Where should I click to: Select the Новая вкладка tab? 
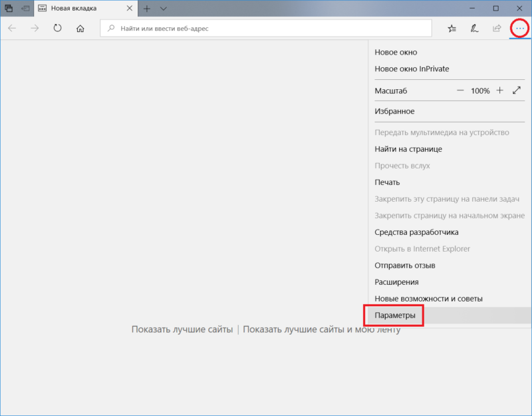[86, 8]
